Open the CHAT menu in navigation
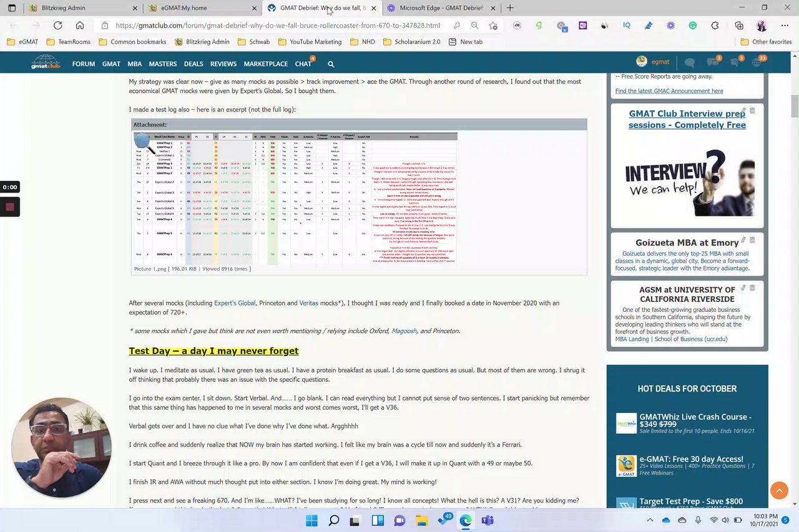This screenshot has height=532, width=799. [303, 64]
